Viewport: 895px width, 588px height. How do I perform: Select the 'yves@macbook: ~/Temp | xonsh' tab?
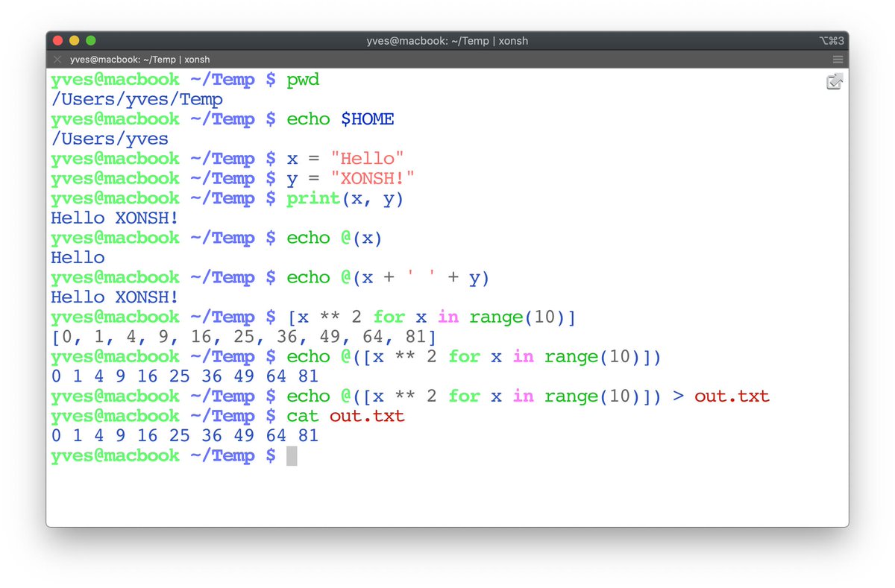coord(140,60)
